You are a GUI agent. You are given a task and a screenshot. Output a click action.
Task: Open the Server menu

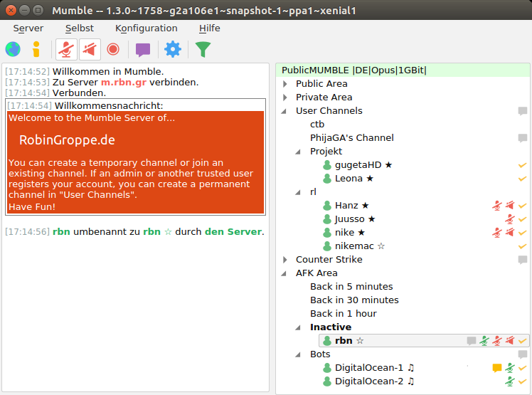pyautogui.click(x=28, y=28)
